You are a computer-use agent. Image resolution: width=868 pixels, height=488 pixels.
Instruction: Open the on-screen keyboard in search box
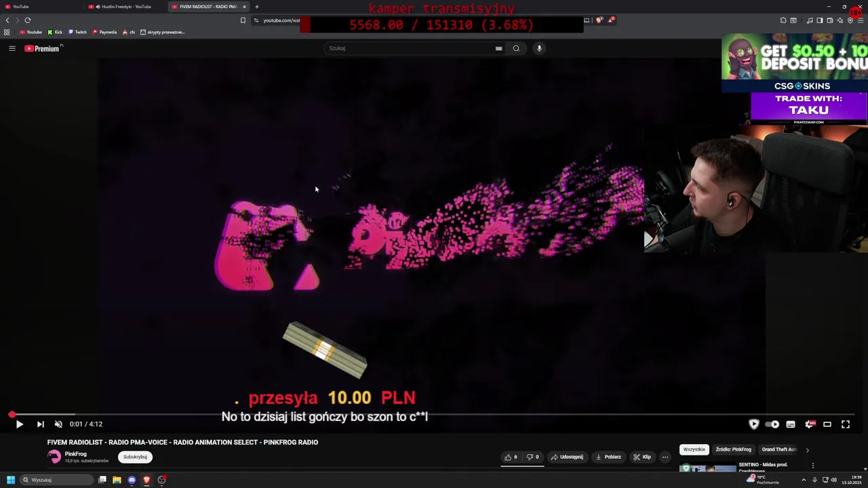[x=498, y=48]
